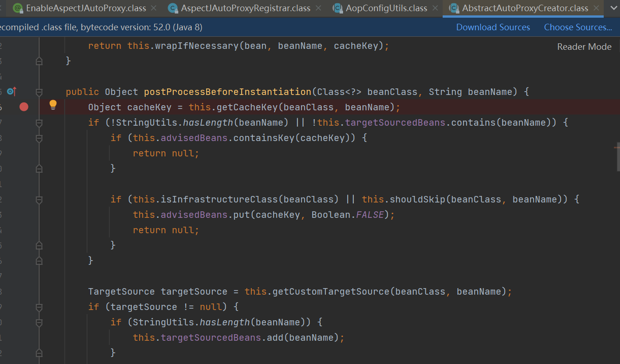The width and height of the screenshot is (620, 364).
Task: Click the fold-end marker below targetSourcedBeans.add line
Action: point(39,353)
